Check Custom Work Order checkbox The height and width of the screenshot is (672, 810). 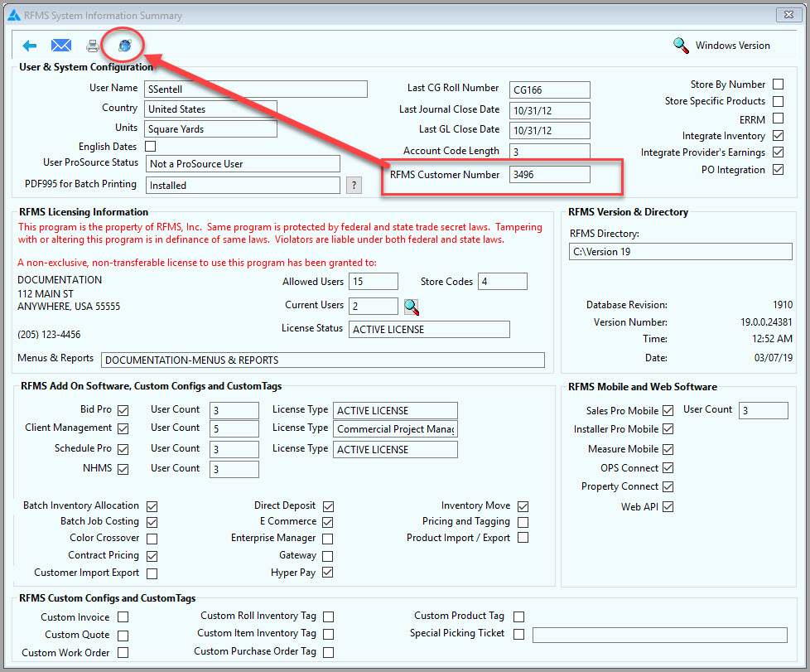[x=123, y=652]
